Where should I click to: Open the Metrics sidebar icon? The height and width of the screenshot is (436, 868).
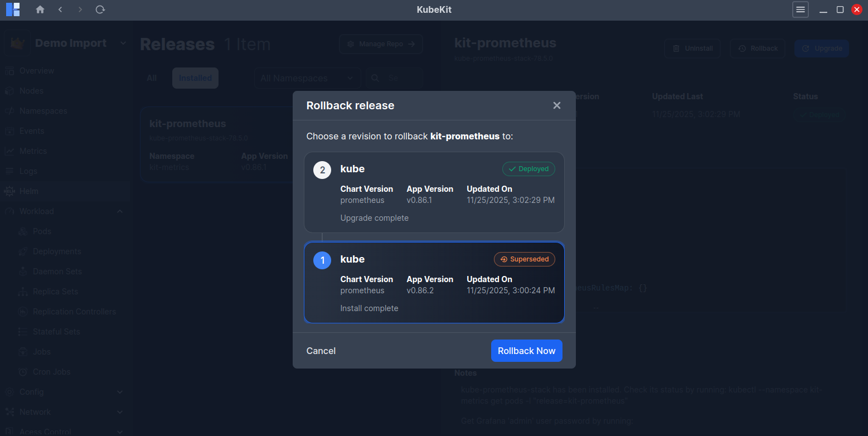[11, 151]
